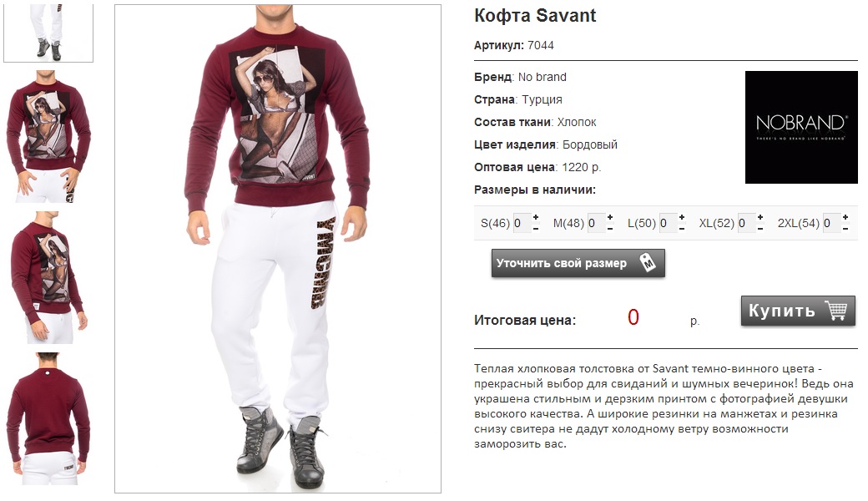The width and height of the screenshot is (868, 501).
Task: Decrease 2XL(54) quantity with minus
Action: (x=845, y=229)
